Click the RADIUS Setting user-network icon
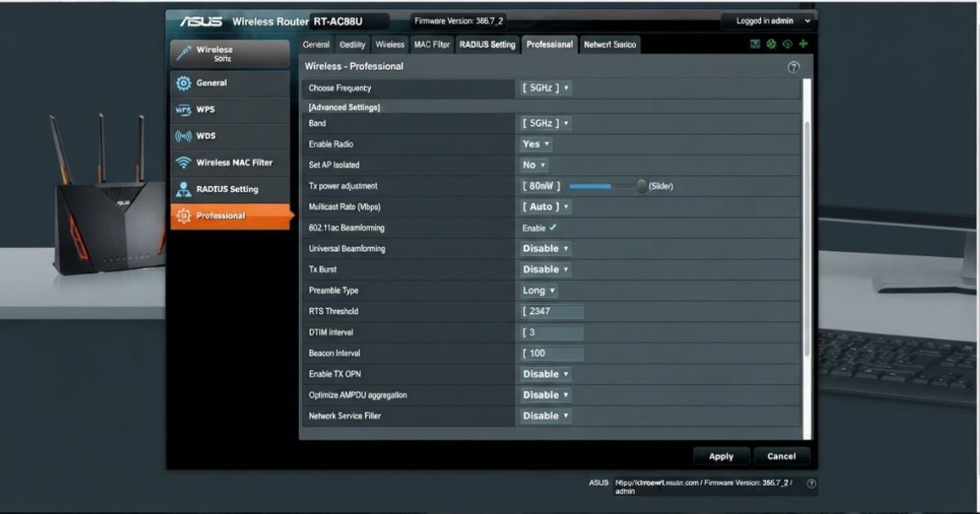Viewport: 980px width, 514px height. click(x=183, y=189)
